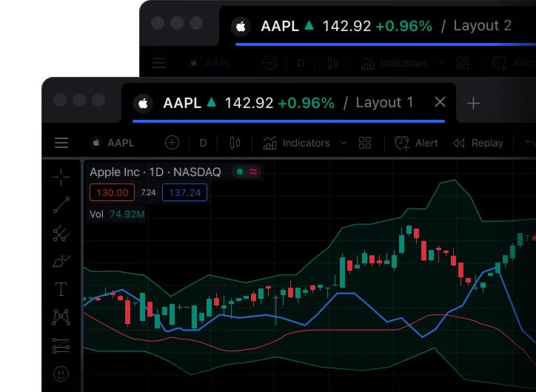Open a new tab with plus
536x392 pixels.
pyautogui.click(x=474, y=103)
